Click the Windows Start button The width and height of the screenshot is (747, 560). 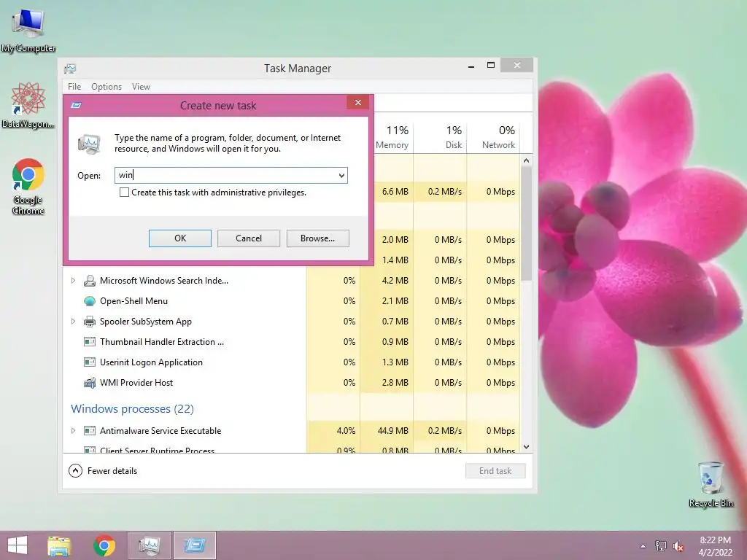pos(18,545)
